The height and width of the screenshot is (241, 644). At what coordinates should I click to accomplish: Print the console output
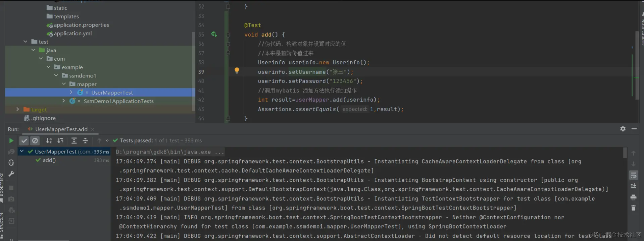point(633,197)
